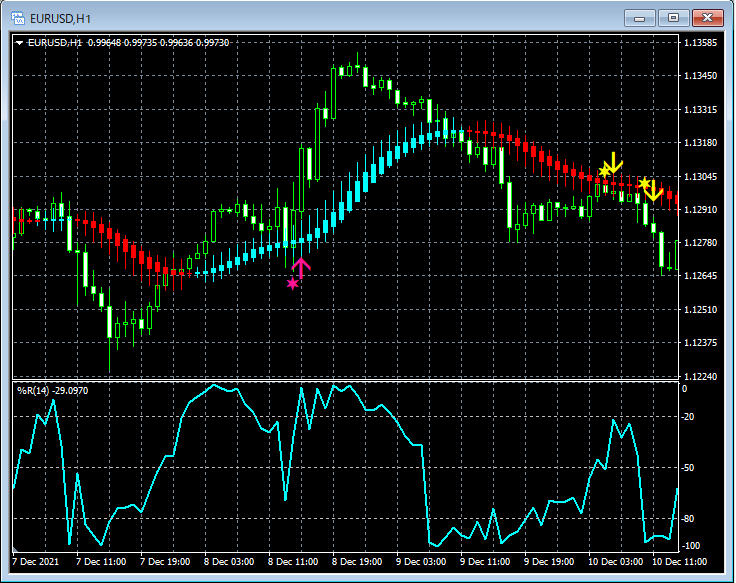Click the second yellow star marker
The height and width of the screenshot is (583, 736).
coord(644,183)
